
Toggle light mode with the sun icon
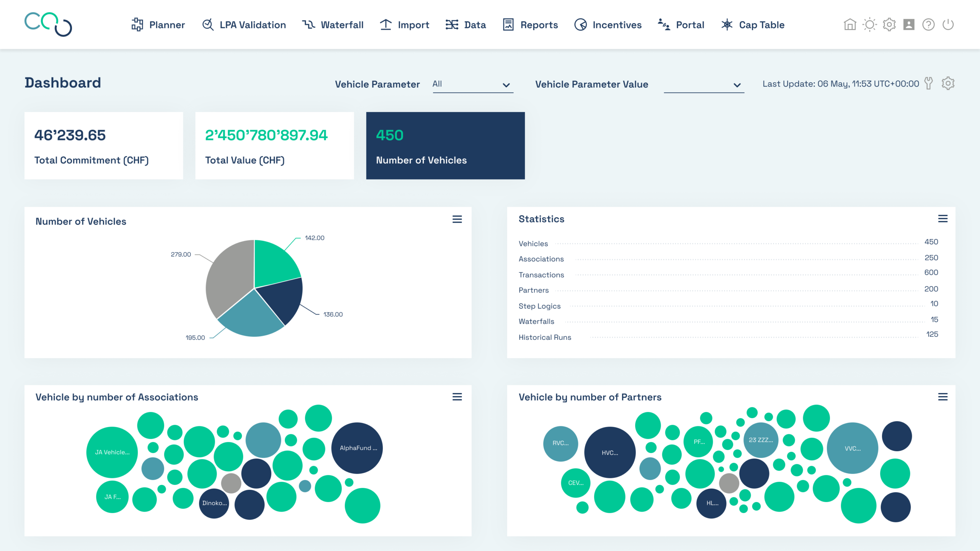tap(869, 25)
